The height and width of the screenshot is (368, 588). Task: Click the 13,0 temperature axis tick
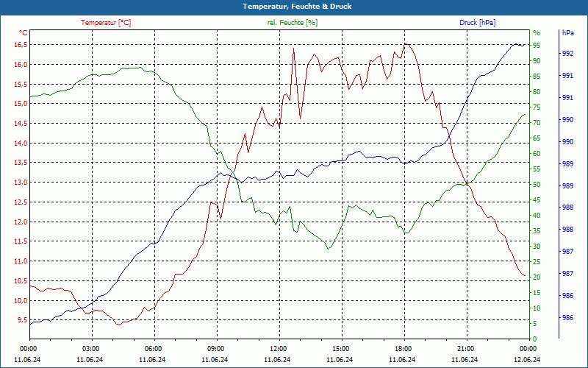pyautogui.click(x=21, y=183)
